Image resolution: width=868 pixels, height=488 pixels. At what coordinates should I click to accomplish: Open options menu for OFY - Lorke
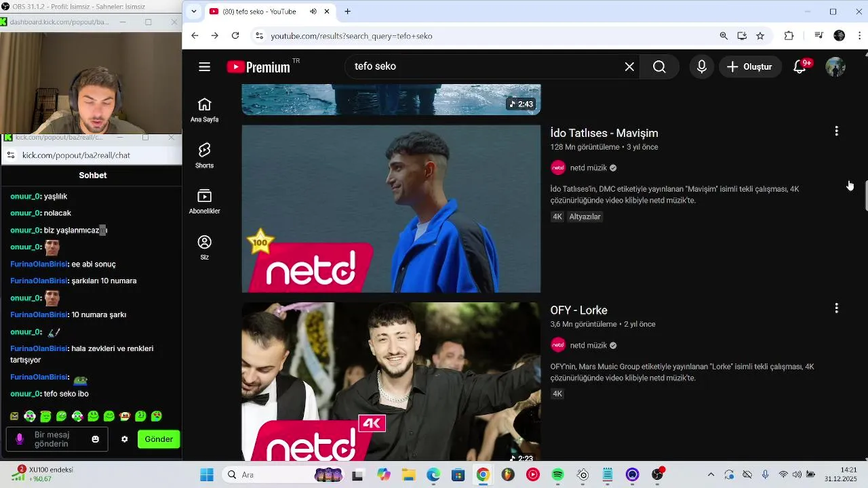coord(836,308)
